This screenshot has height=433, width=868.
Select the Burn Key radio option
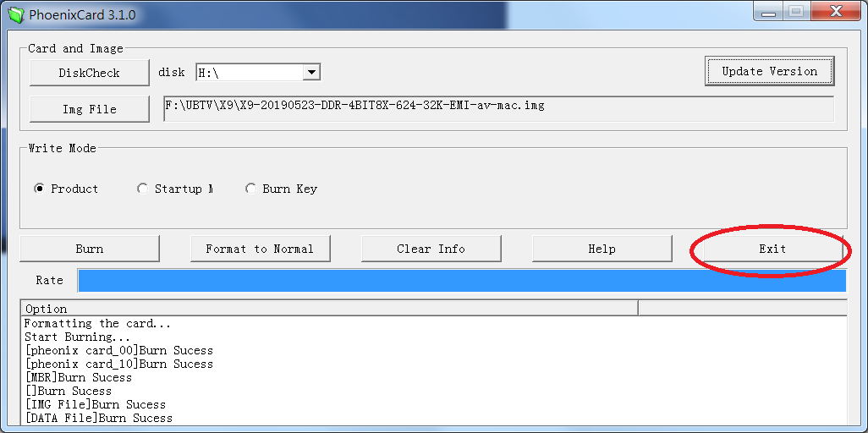281,189
